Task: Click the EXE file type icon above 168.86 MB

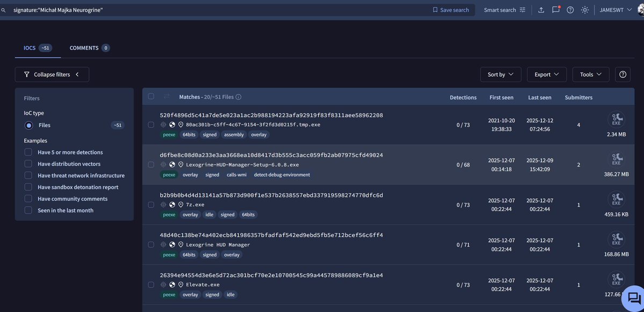Action: coord(616,240)
